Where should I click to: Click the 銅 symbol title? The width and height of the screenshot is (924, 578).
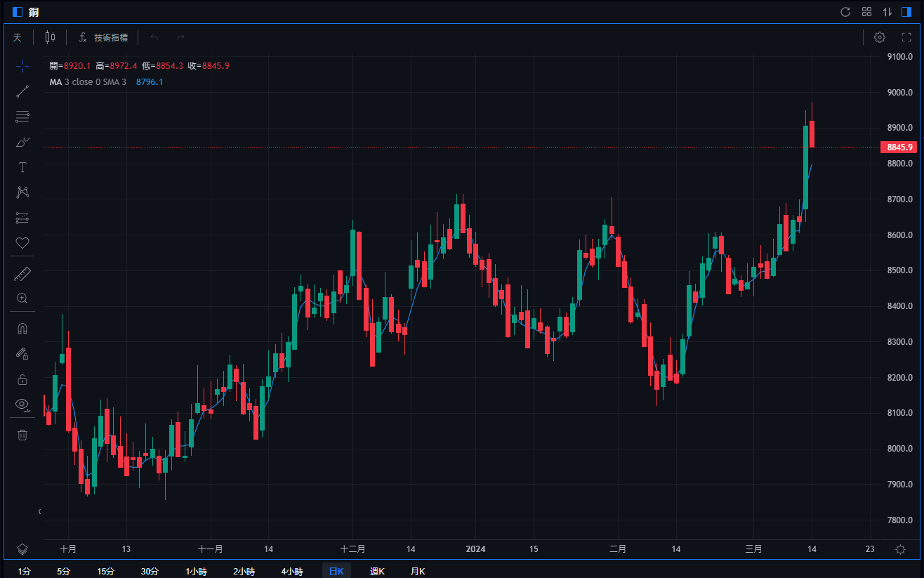[34, 12]
